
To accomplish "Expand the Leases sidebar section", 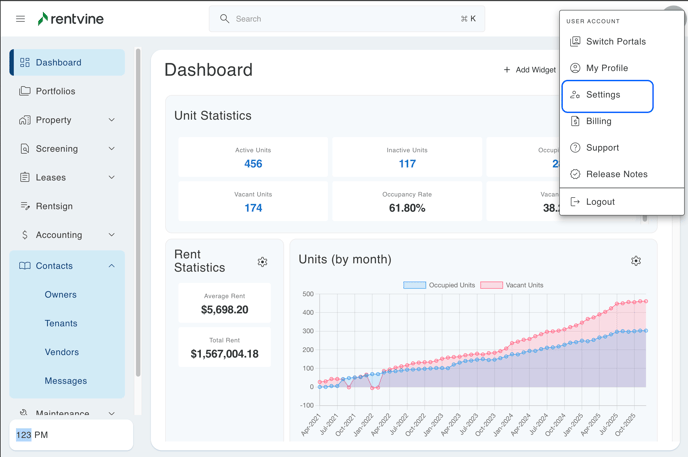I will click(x=111, y=178).
